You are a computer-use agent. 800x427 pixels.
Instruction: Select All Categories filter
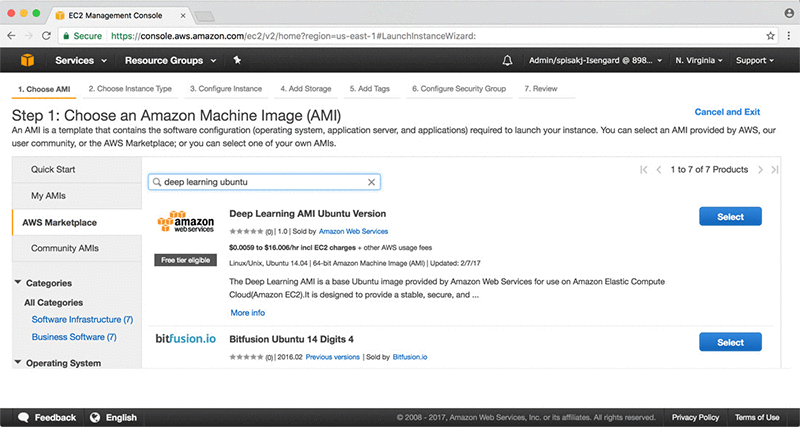(x=54, y=303)
